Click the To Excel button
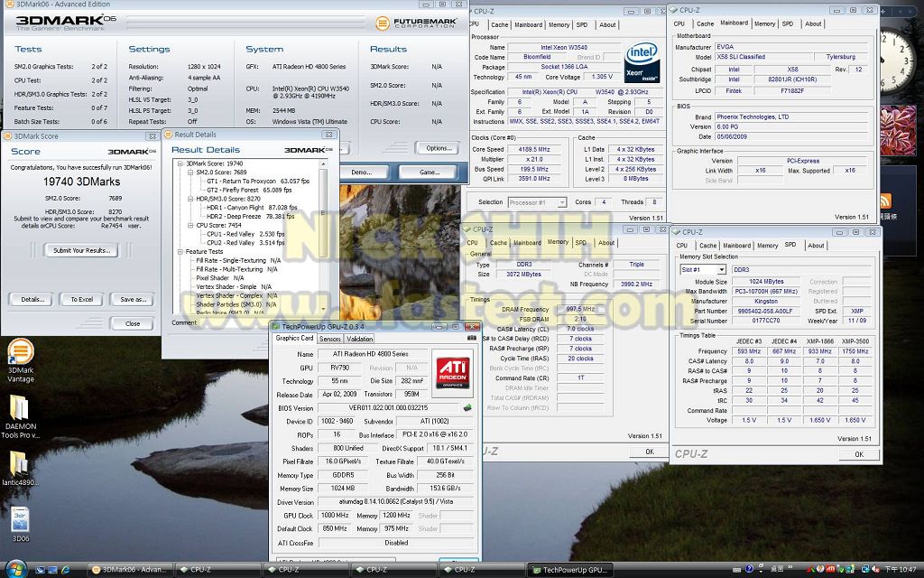 pos(81,299)
